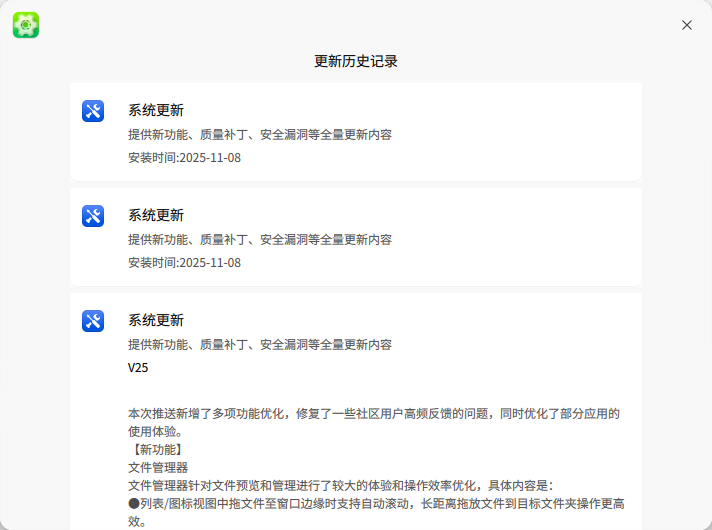Click the green gear app icon
This screenshot has height=530, width=712.
tap(26, 25)
